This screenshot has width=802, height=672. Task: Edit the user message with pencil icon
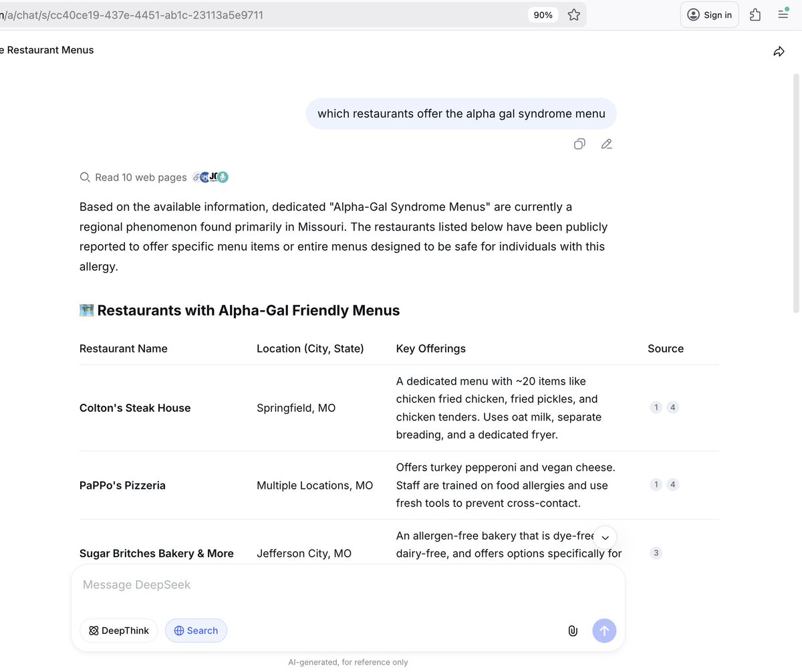coord(606,144)
